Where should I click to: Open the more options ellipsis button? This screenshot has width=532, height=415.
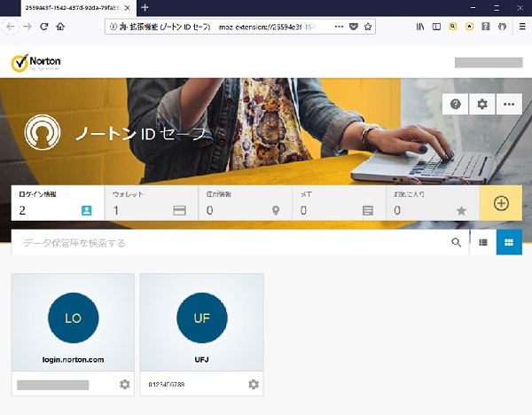click(x=509, y=104)
